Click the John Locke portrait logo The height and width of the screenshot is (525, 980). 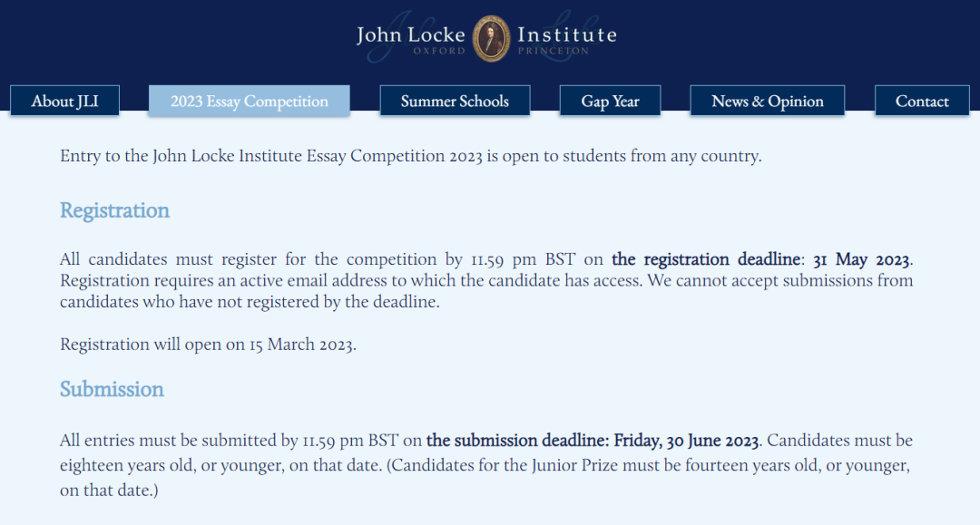pyautogui.click(x=491, y=39)
